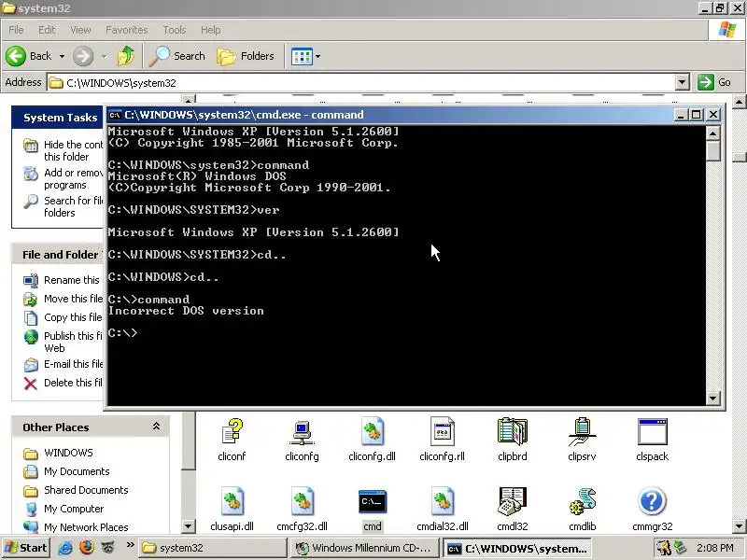
Task: Expand Quick Launch overflow chevron
Action: pos(130,545)
